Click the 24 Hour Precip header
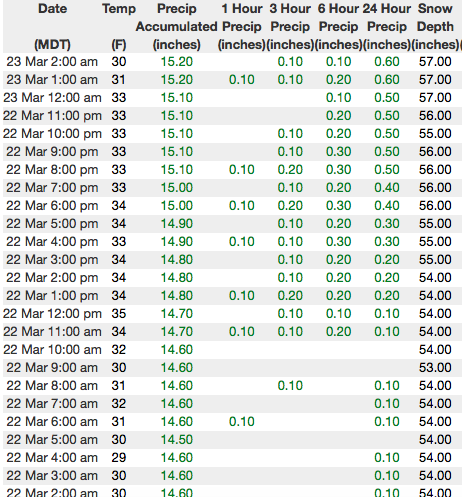The image size is (462, 497). tap(387, 26)
